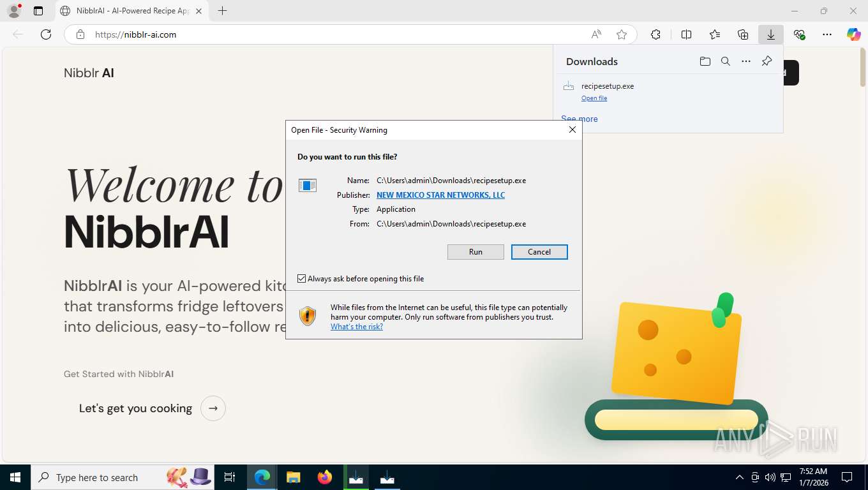Close the NibblrAI browser tab

point(198,11)
